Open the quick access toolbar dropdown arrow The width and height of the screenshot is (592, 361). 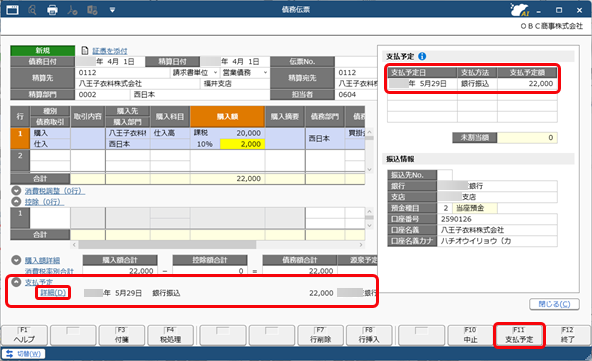(x=112, y=10)
